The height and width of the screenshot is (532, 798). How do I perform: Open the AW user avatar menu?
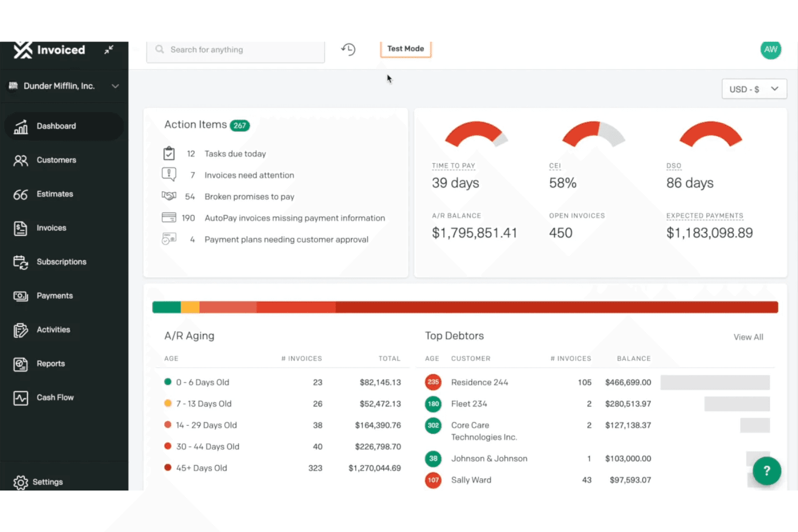tap(771, 50)
